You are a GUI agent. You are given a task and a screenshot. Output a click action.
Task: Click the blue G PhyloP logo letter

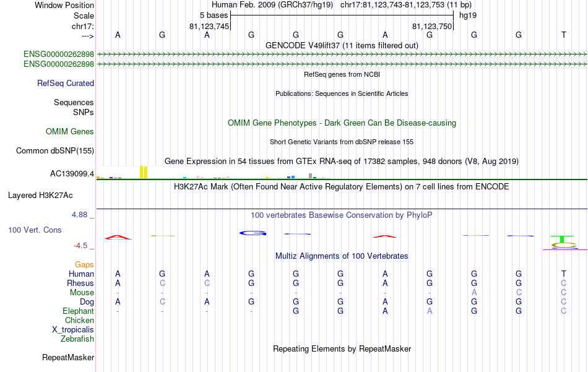[253, 233]
